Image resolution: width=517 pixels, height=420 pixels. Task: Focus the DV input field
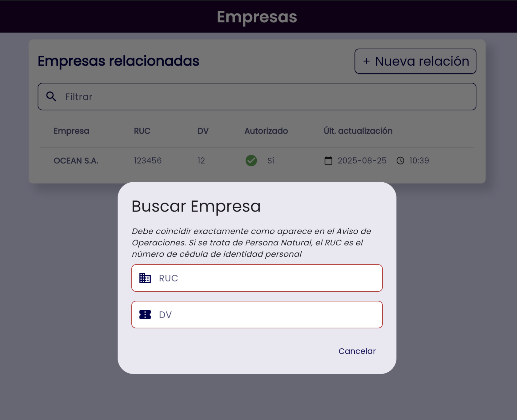257,315
